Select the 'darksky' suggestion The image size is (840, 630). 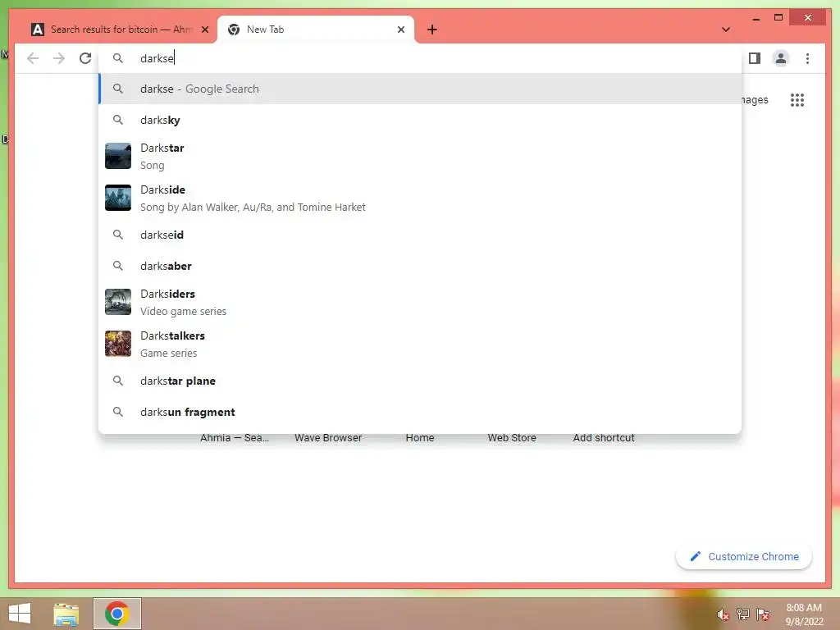pyautogui.click(x=420, y=120)
